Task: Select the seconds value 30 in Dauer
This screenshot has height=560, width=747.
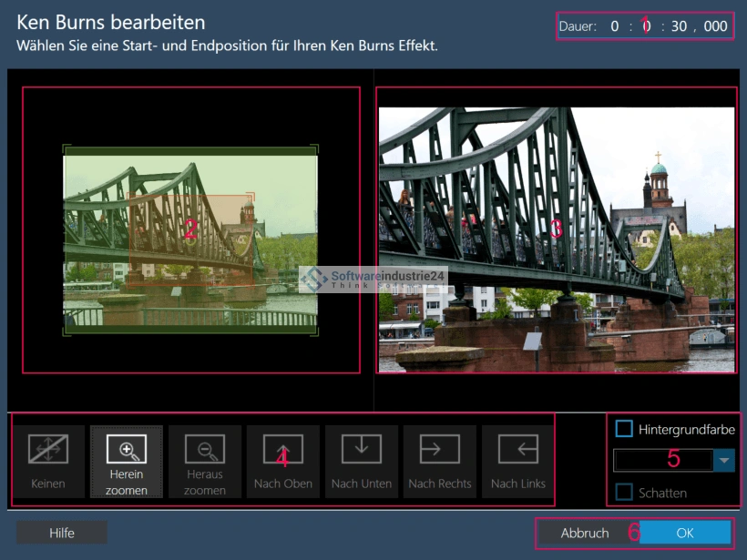Action: coord(679,26)
